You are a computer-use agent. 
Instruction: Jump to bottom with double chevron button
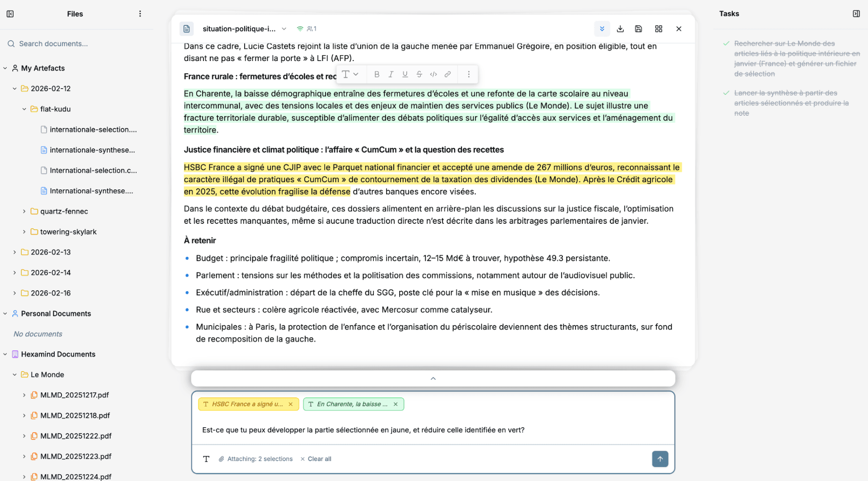tap(602, 29)
